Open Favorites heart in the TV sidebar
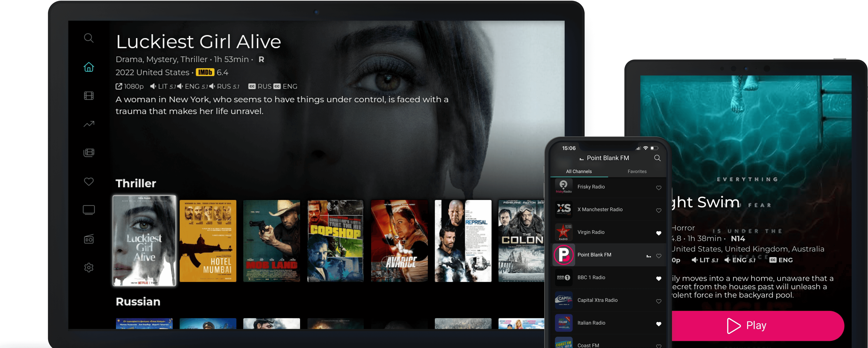Viewport: 868px width, 348px height. pos(89,182)
